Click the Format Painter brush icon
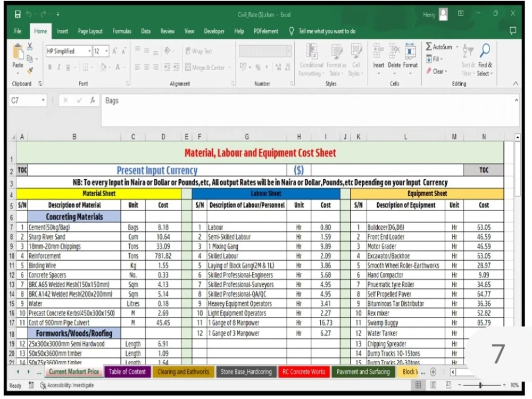Image resolution: width=532 pixels, height=399 pixels. click(30, 71)
